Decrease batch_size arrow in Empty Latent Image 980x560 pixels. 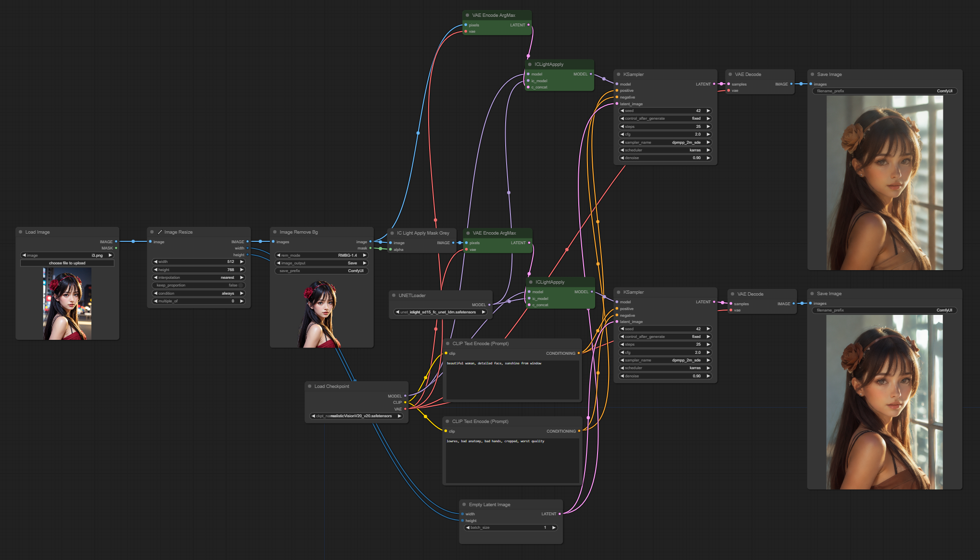tap(467, 528)
